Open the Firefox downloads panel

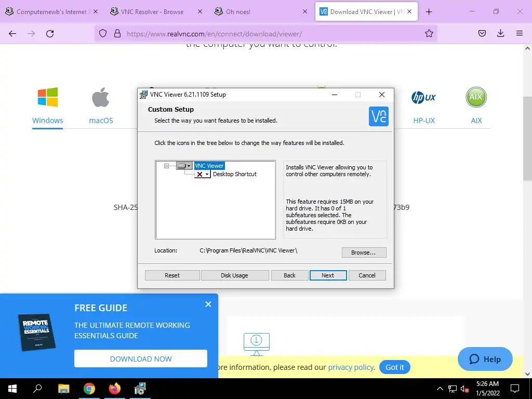click(x=500, y=33)
